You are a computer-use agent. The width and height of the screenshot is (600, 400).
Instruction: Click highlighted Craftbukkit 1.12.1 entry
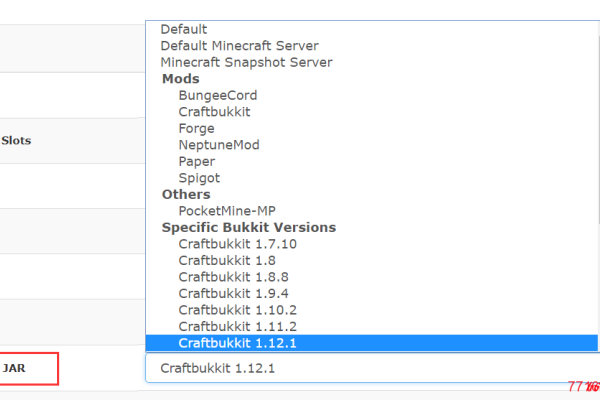(x=238, y=343)
